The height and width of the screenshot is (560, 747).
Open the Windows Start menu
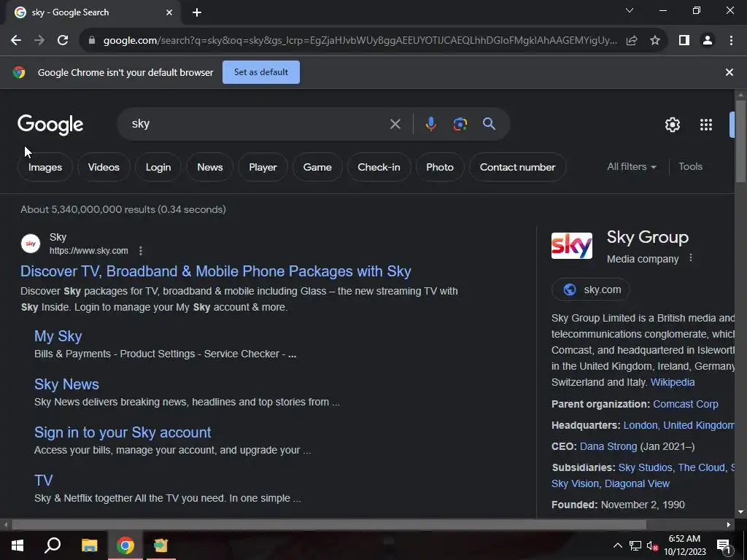(18, 545)
